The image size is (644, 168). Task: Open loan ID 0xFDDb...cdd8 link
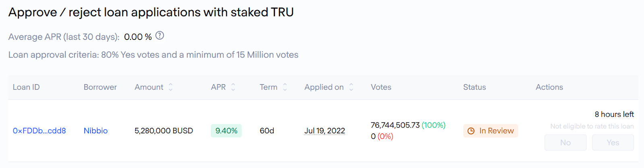coord(39,131)
